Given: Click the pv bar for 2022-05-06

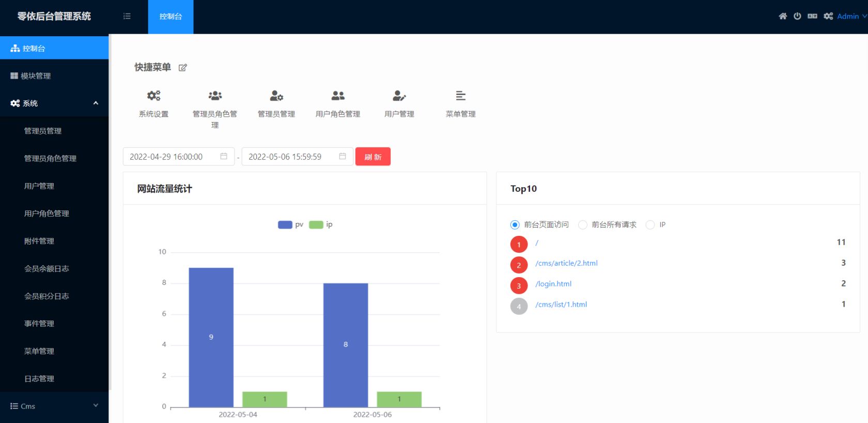Looking at the screenshot, I should [x=346, y=345].
